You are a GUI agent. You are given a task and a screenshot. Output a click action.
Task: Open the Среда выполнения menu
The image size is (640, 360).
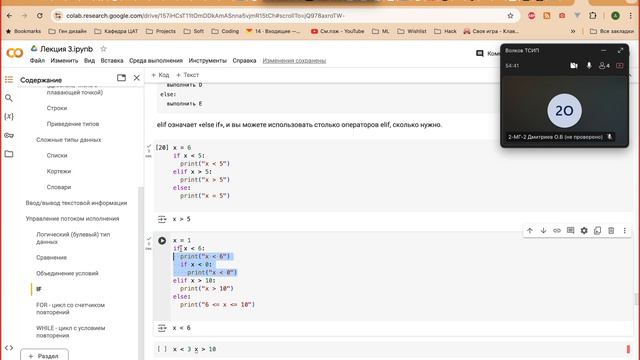pyautogui.click(x=156, y=60)
